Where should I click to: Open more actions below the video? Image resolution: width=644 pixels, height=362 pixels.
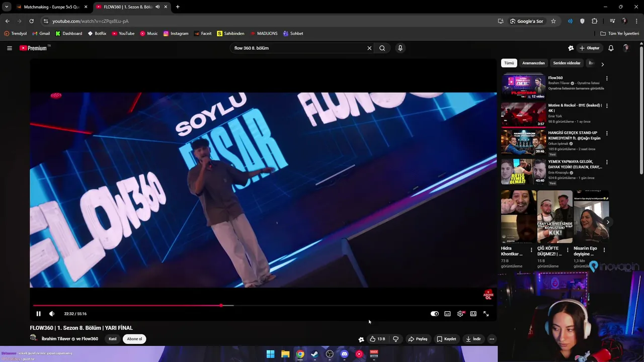[x=492, y=339]
